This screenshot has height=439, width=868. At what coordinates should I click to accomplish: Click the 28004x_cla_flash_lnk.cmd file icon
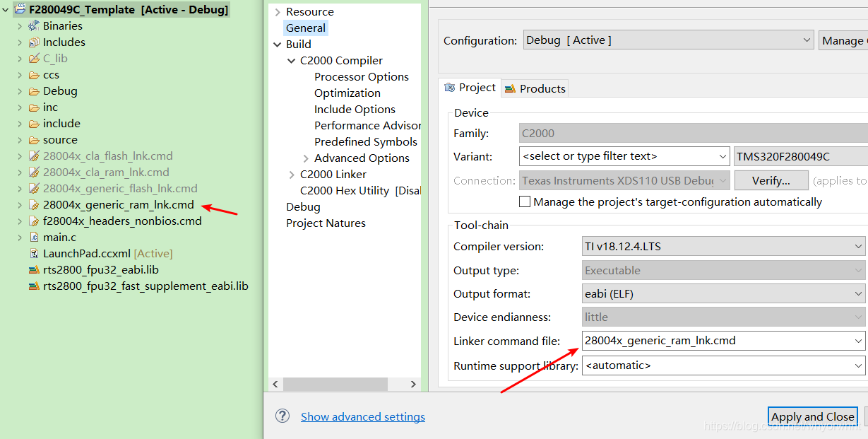point(34,156)
